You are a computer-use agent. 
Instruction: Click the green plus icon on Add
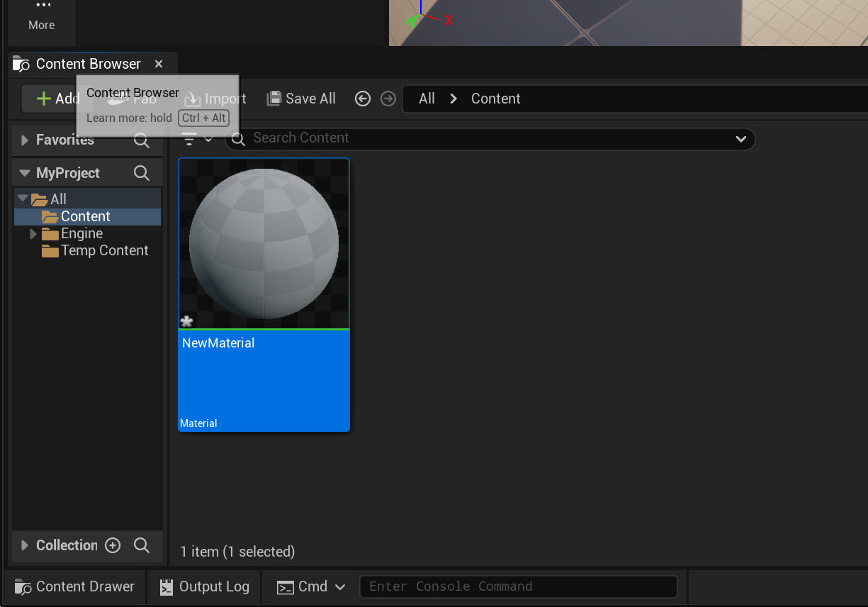(x=44, y=99)
